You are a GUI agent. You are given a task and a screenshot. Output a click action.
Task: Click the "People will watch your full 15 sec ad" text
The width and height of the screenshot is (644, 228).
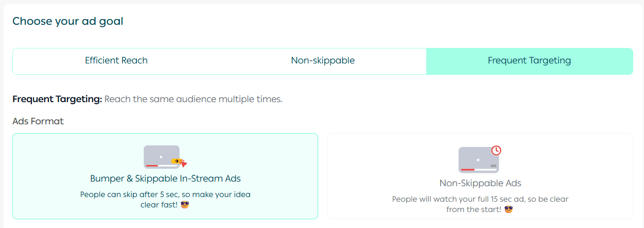tap(480, 199)
